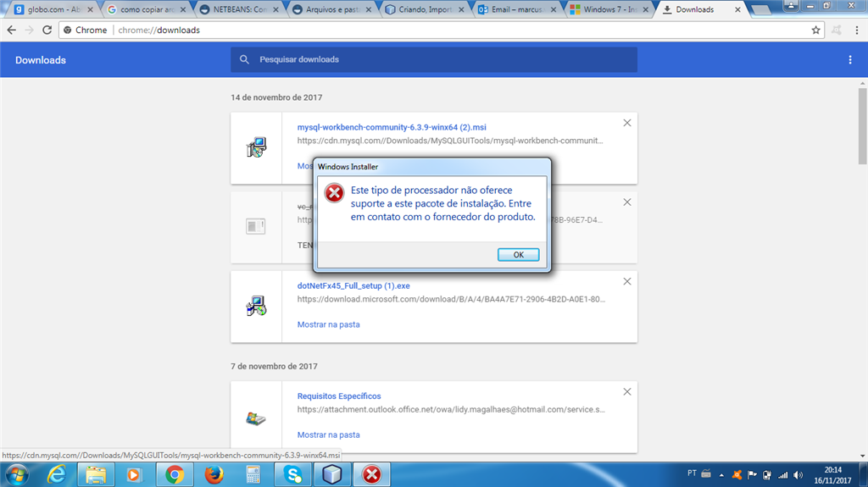Close the NETBEANS tab
Image resolution: width=868 pixels, height=487 pixels.
click(x=275, y=9)
